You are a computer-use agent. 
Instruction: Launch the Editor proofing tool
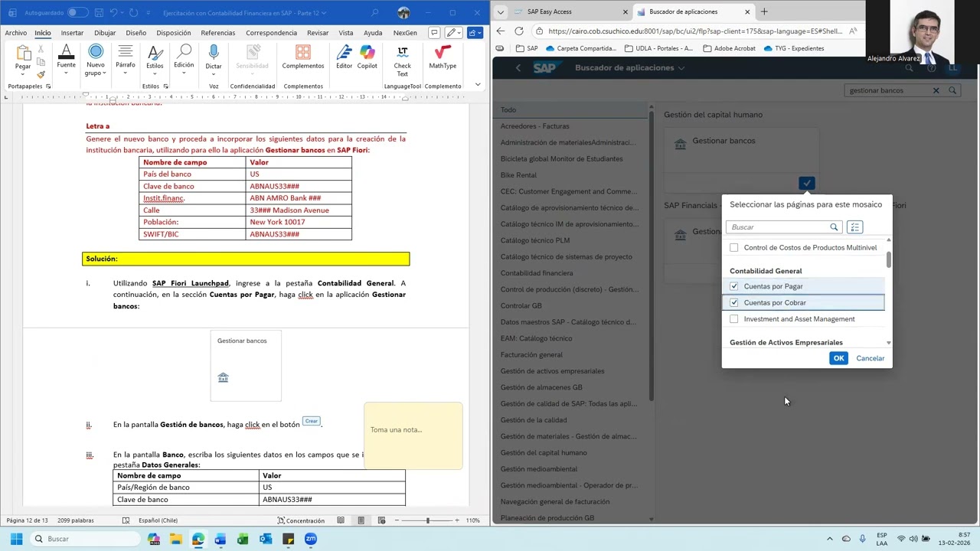344,57
